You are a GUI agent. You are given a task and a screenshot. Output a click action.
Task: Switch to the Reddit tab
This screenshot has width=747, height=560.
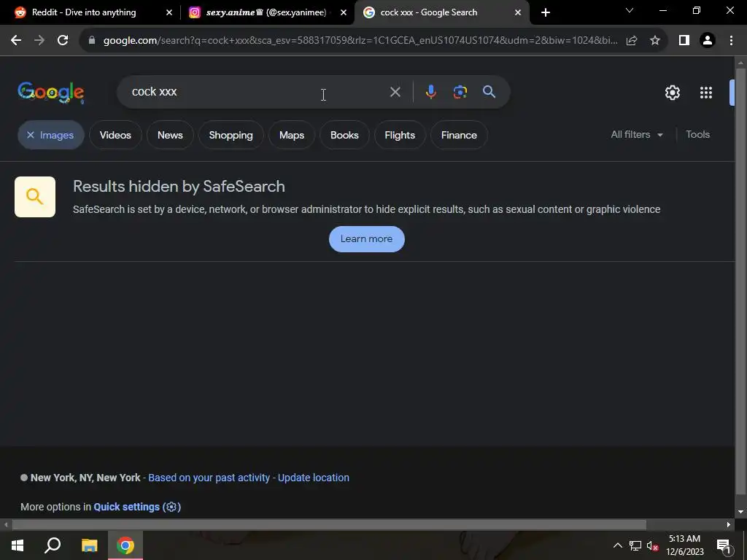84,12
